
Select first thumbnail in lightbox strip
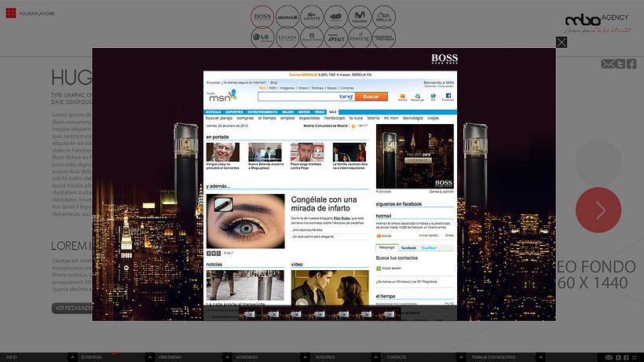coord(250,314)
